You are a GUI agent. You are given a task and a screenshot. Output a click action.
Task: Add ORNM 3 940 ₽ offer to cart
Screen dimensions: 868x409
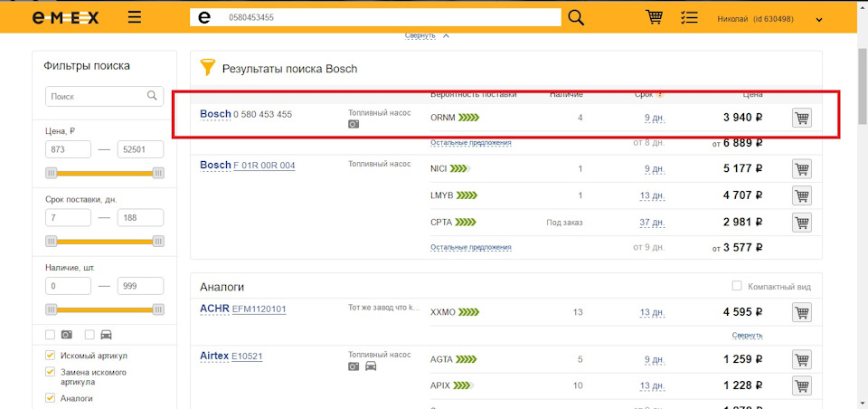(x=802, y=118)
